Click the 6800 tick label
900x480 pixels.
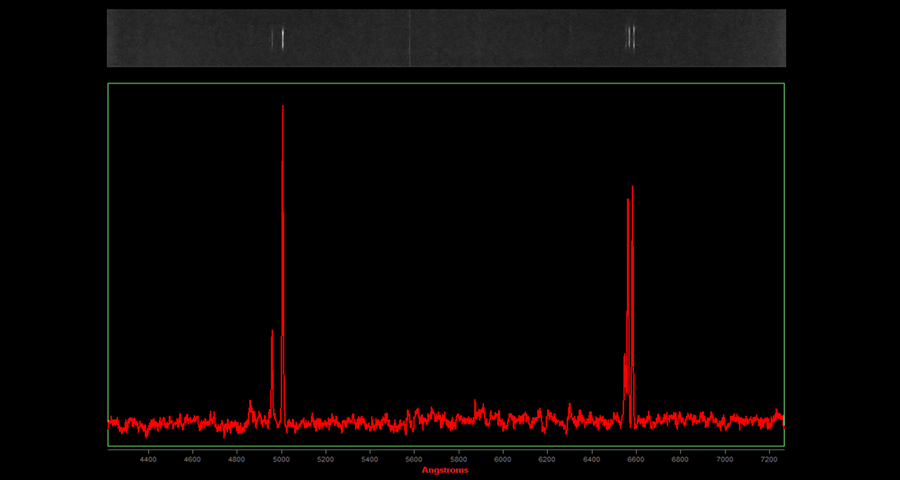680,459
